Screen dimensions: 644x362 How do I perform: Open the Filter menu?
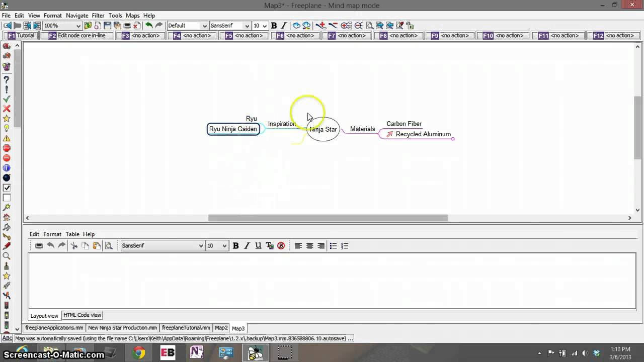coord(98,16)
